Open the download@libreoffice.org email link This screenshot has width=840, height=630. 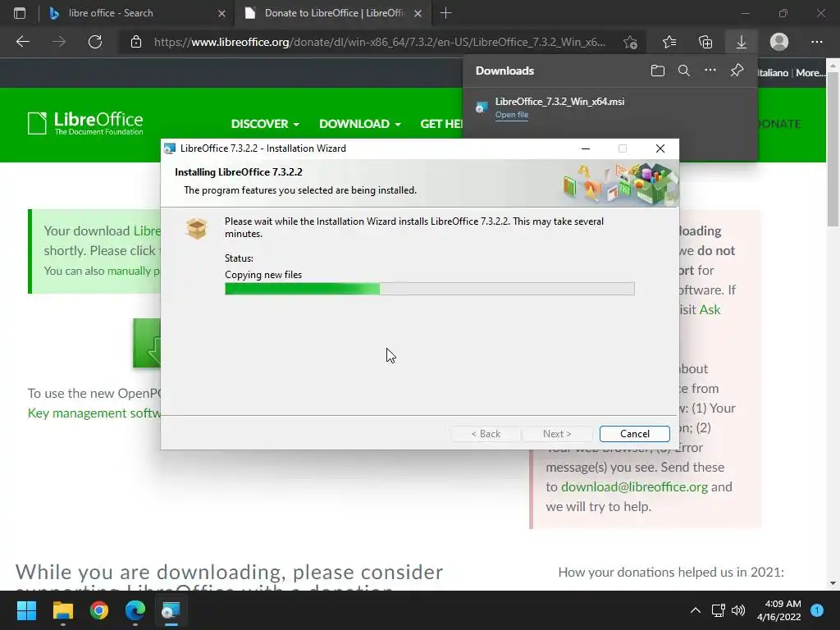[x=634, y=487]
